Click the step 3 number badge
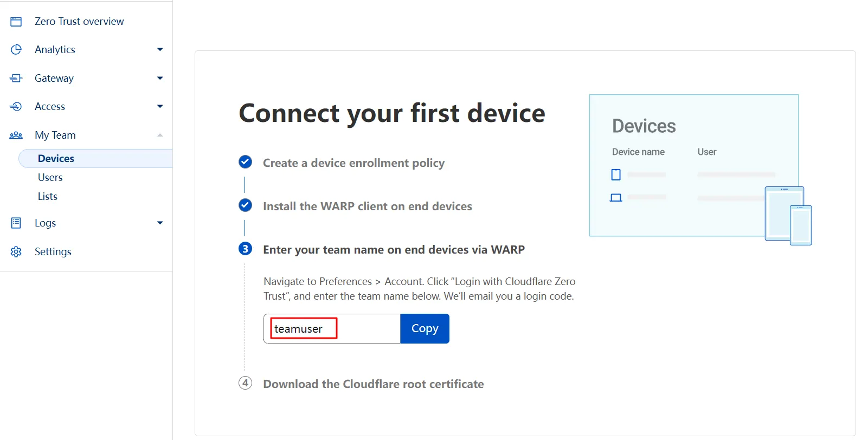Viewport: 868px width, 440px height. [245, 249]
